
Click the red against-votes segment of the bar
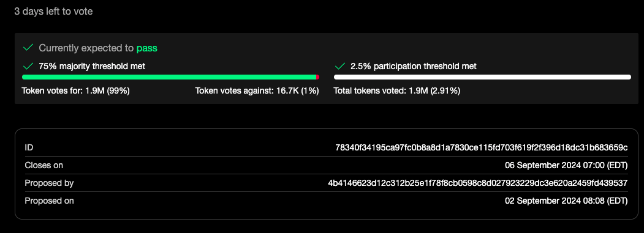(317, 77)
